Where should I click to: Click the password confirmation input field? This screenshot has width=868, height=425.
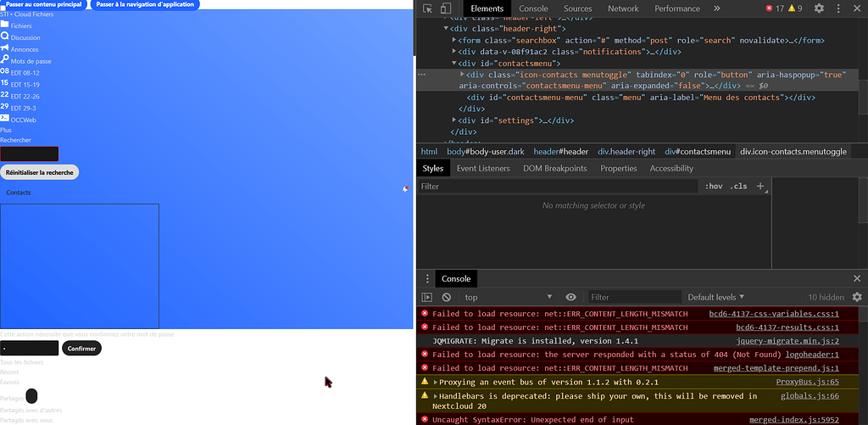point(30,349)
